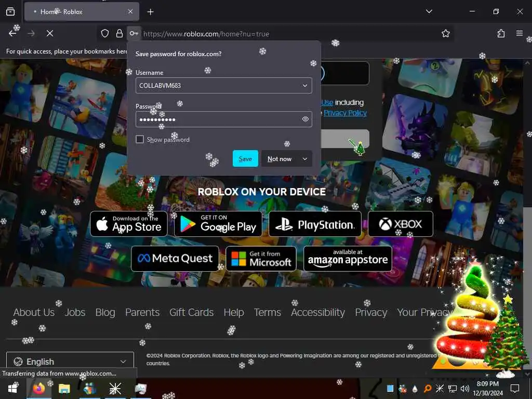
Task: Click the Username field COLLABVM683
Action: point(223,86)
